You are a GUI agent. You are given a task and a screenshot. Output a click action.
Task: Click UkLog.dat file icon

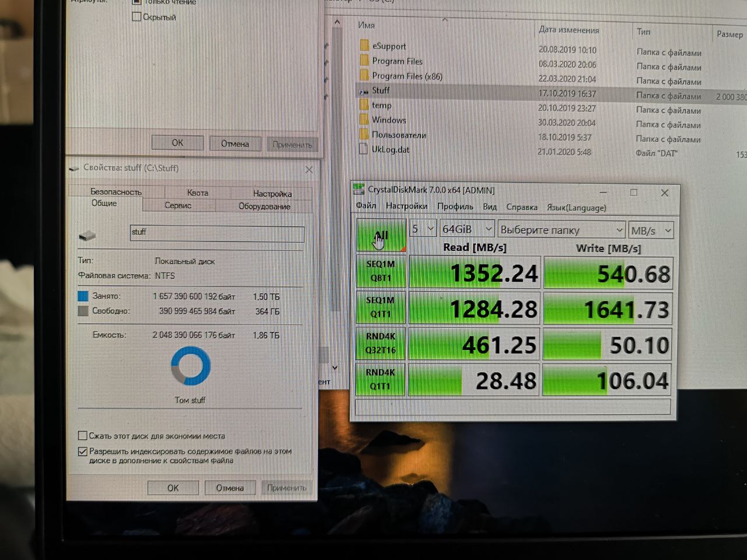point(364,149)
